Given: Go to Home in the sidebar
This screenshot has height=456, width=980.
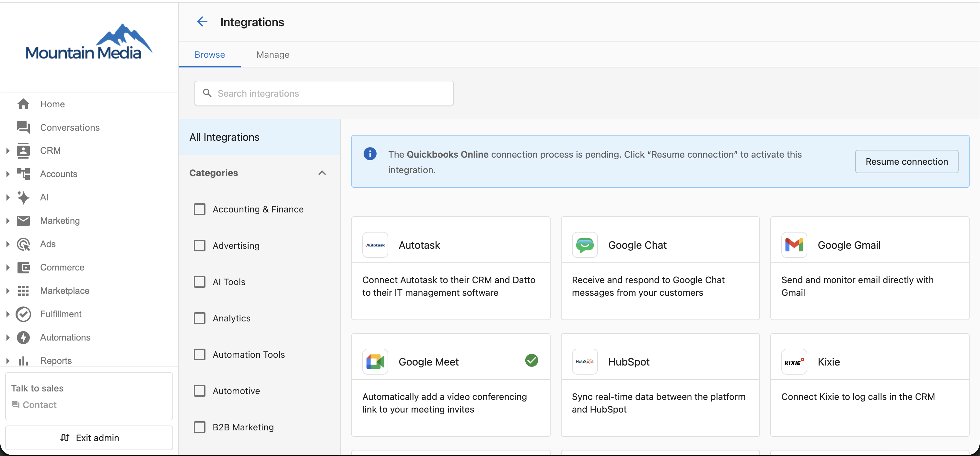Looking at the screenshot, I should [x=52, y=104].
